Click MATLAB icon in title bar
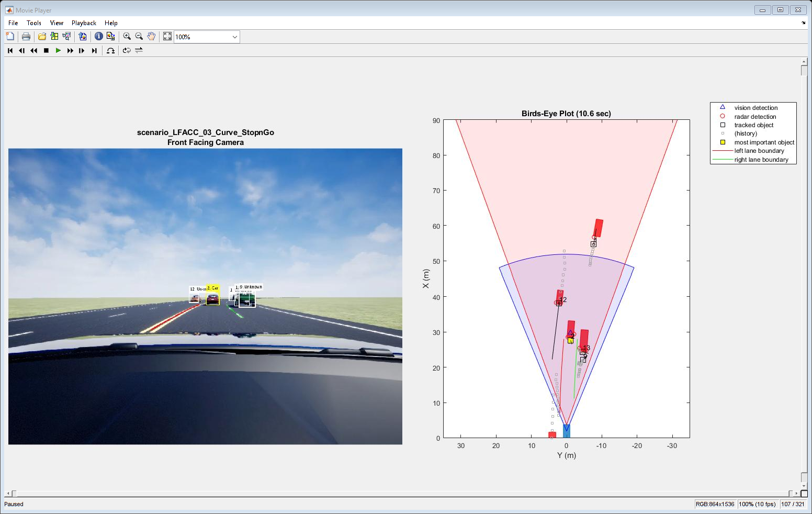The height and width of the screenshot is (514, 812). point(9,10)
